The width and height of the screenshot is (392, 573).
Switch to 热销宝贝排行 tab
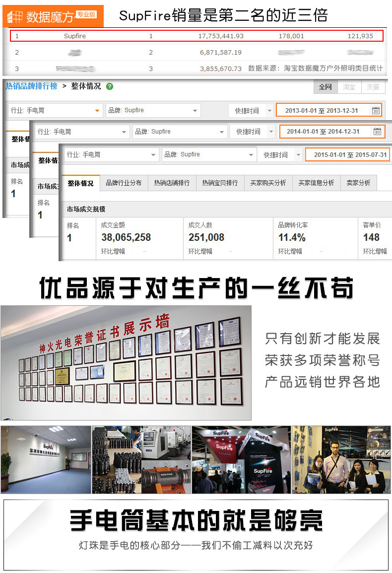click(220, 183)
